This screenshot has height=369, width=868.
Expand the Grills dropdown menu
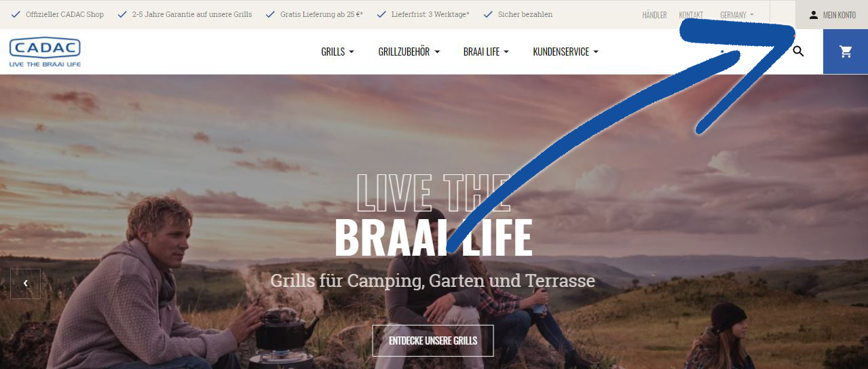click(337, 52)
